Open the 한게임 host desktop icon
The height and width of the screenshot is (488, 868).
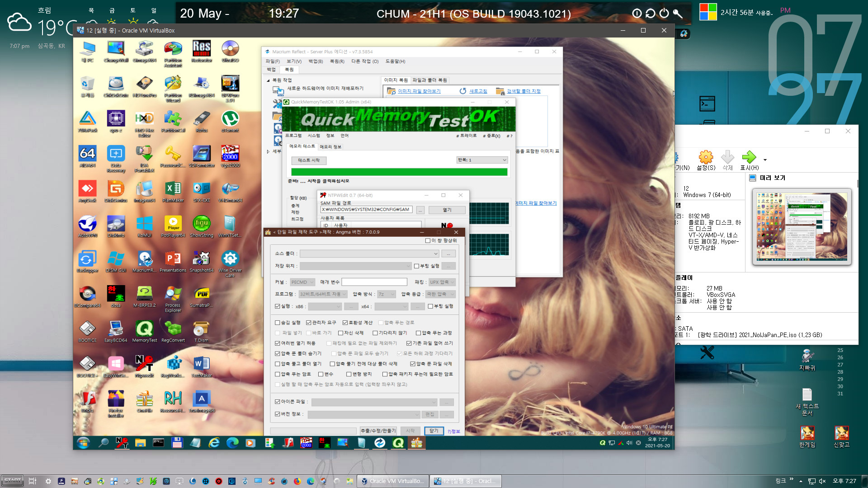pos(807,436)
